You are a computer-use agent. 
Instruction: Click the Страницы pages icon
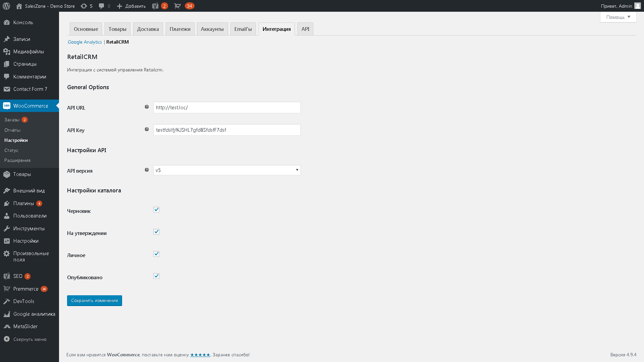[7, 64]
